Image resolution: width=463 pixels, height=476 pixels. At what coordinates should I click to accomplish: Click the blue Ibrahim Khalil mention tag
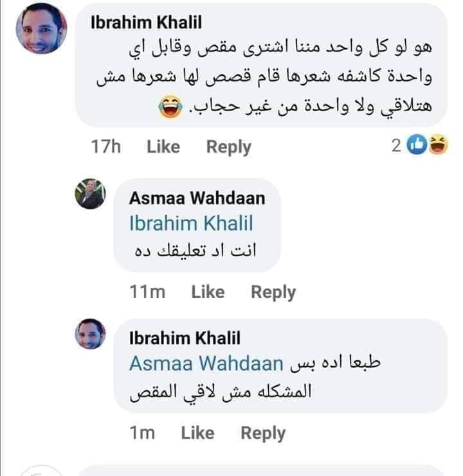[x=191, y=224]
